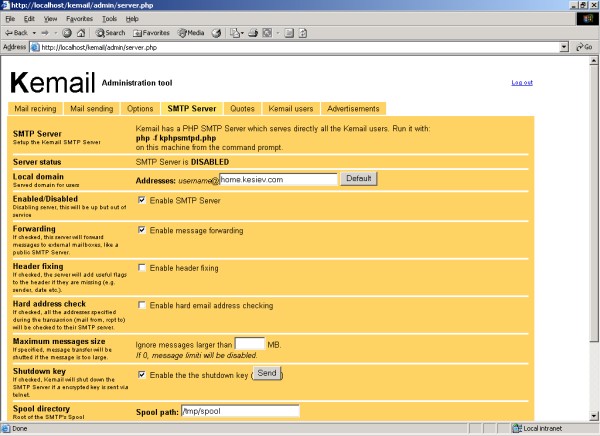The image size is (600, 436).
Task: Click the local domain address field
Action: (x=278, y=180)
